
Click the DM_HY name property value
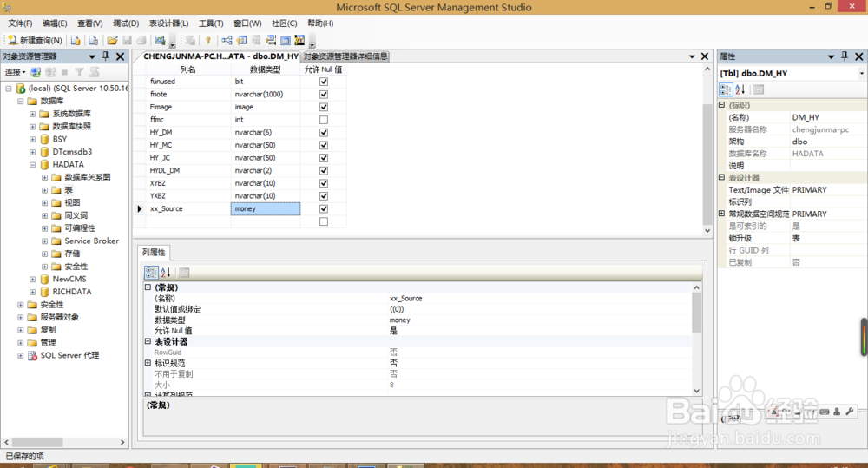coord(827,117)
